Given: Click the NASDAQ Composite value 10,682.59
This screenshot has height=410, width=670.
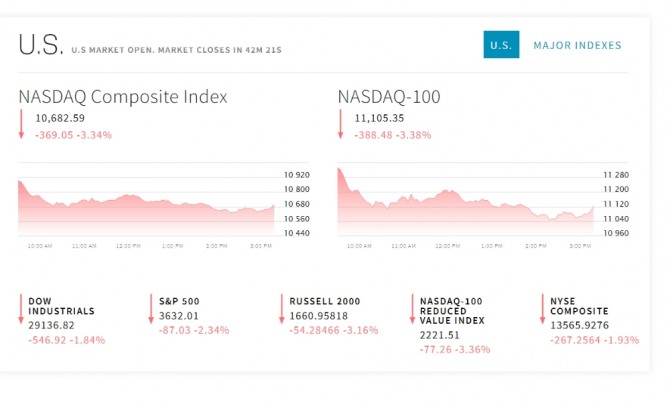Looking at the screenshot, I should click(x=60, y=118).
